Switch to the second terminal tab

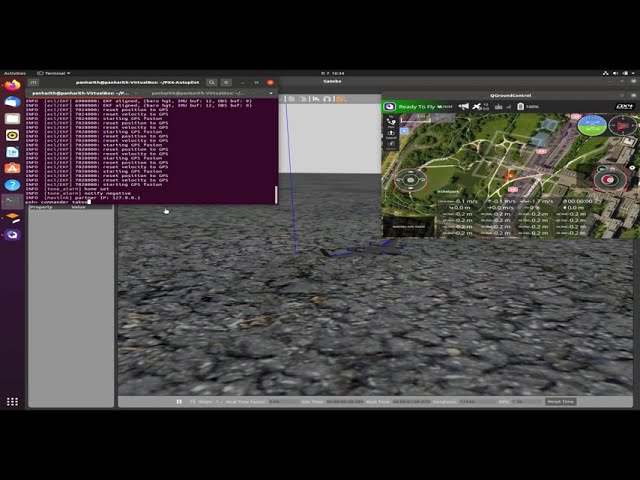click(x=198, y=93)
